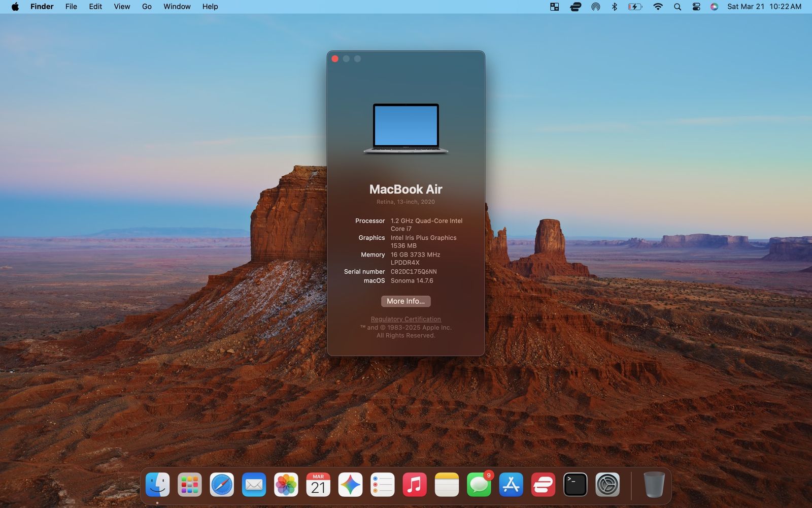
Task: Open Spotlight search magnifier icon
Action: coord(677,7)
